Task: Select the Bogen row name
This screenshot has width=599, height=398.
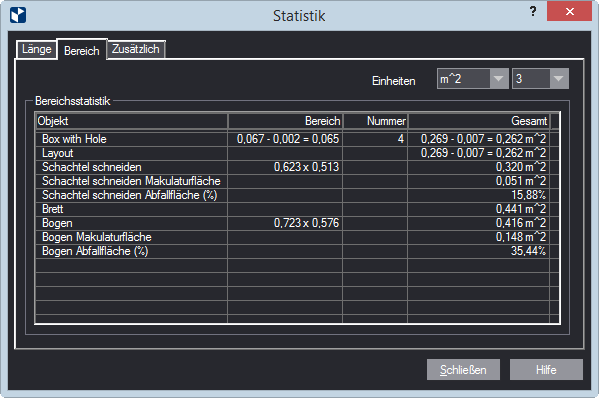Action: pyautogui.click(x=57, y=223)
